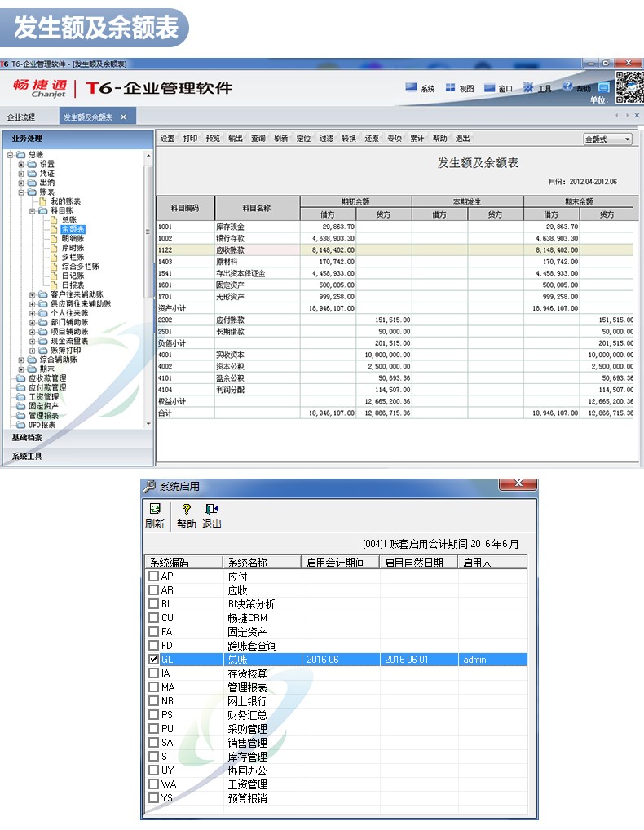Check the FA 固定资产 checkbox
Screen dimensions: 644x830
[153, 631]
